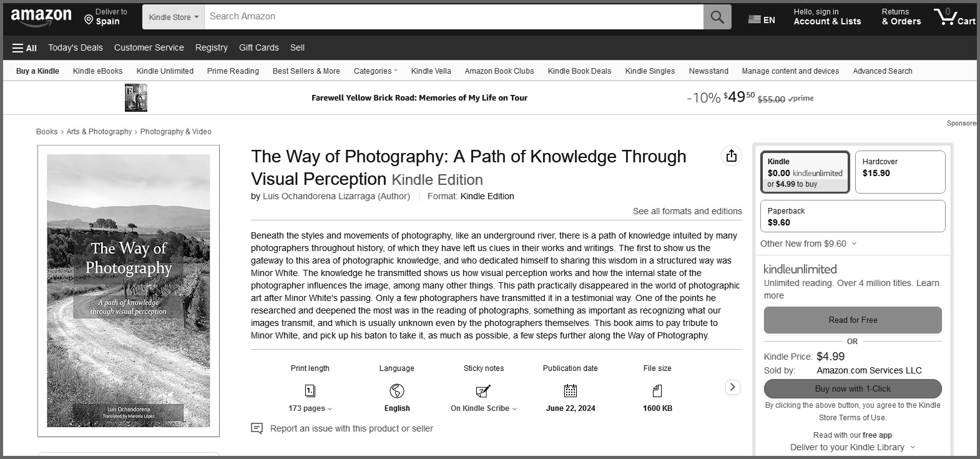Viewport: 980px width, 459px height.
Task: Select the Paperback format option
Action: (853, 216)
